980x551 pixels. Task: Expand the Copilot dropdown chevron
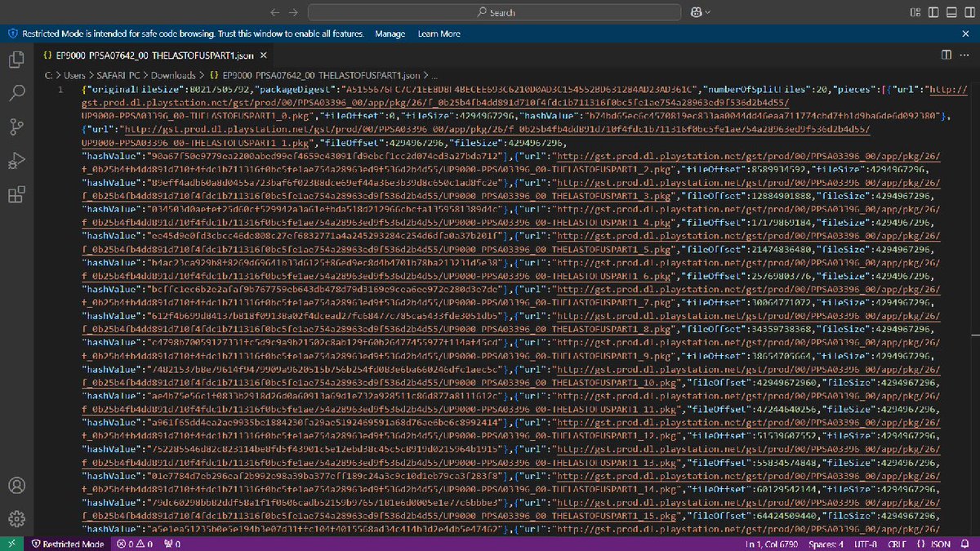click(x=708, y=12)
